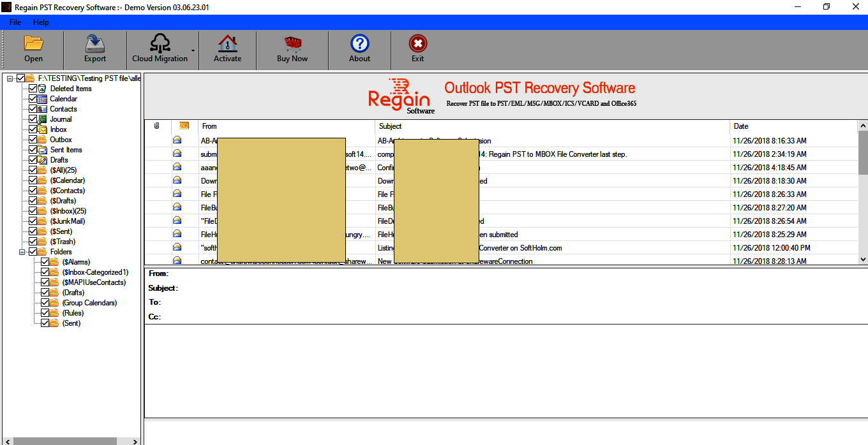Collapse the Folders tree node
The image size is (868, 445).
[22, 252]
